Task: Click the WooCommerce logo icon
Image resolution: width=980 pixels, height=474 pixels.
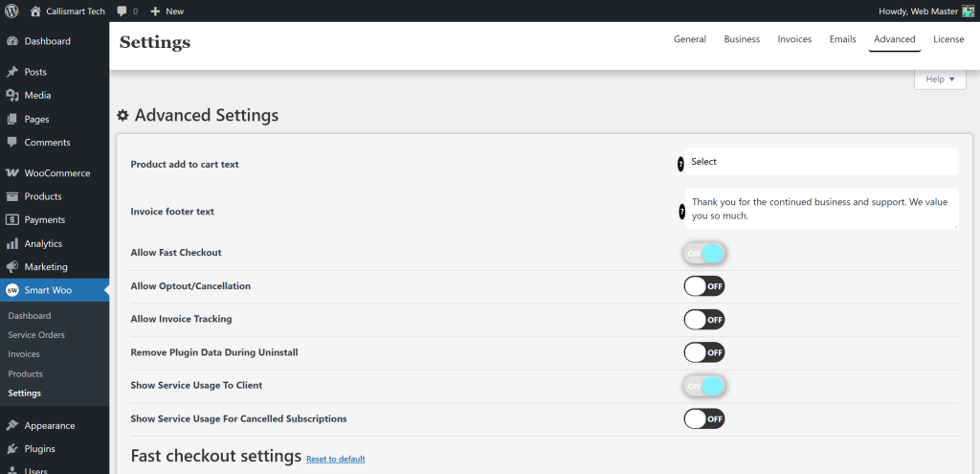Action: [11, 173]
